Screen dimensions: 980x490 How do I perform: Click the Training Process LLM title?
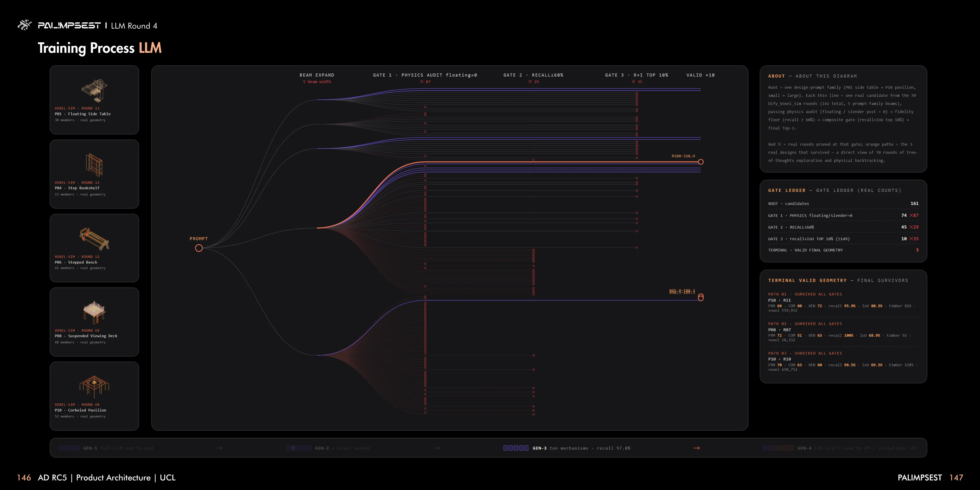click(x=100, y=48)
